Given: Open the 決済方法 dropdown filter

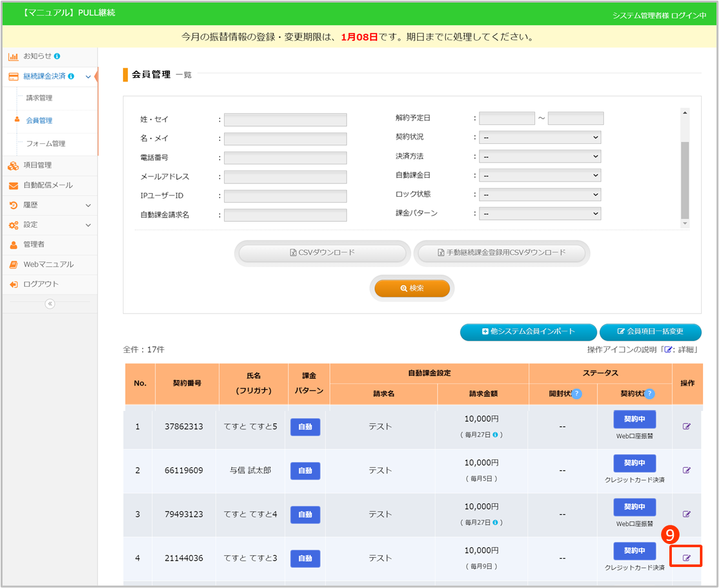Looking at the screenshot, I should pyautogui.click(x=539, y=156).
